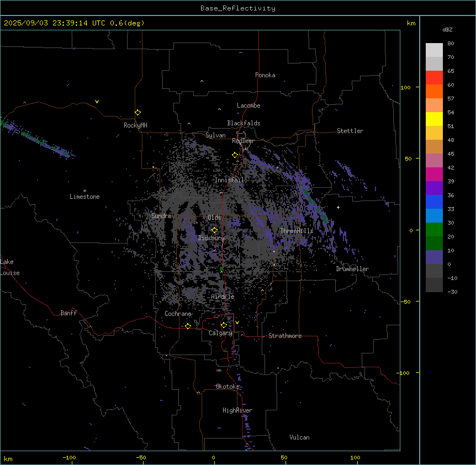
Task: Click the Lacombe city label
Action: pos(248,105)
